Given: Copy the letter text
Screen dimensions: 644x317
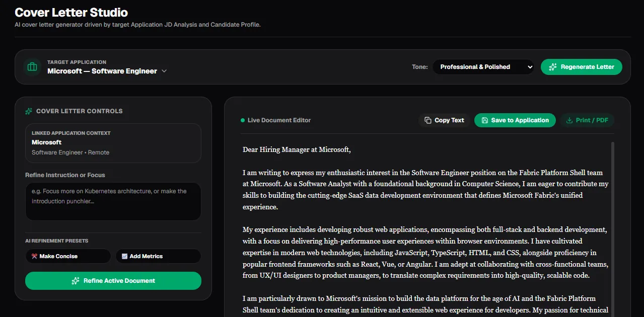Looking at the screenshot, I should pyautogui.click(x=444, y=120).
